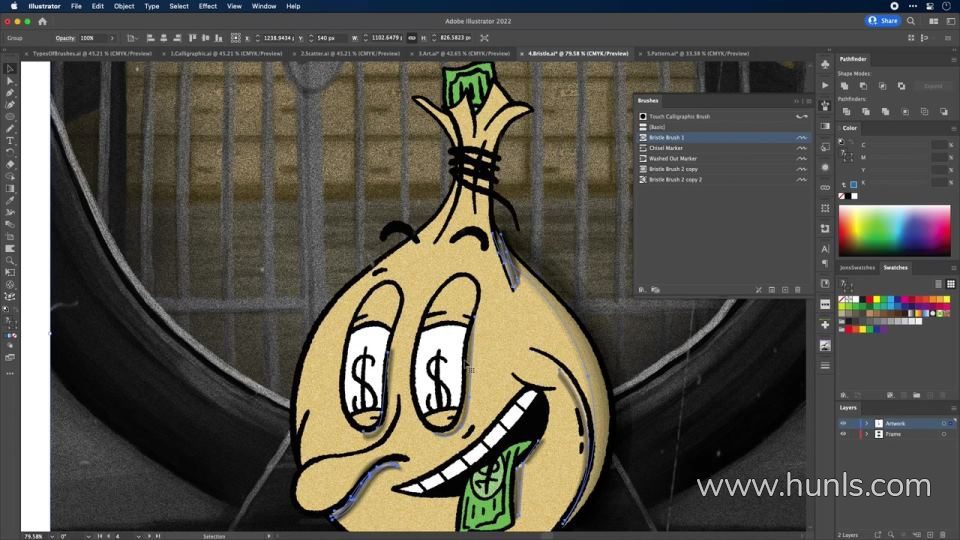Screen dimensions: 960x540
Task: Click the Search icon in top bar
Action: pyautogui.click(x=911, y=21)
